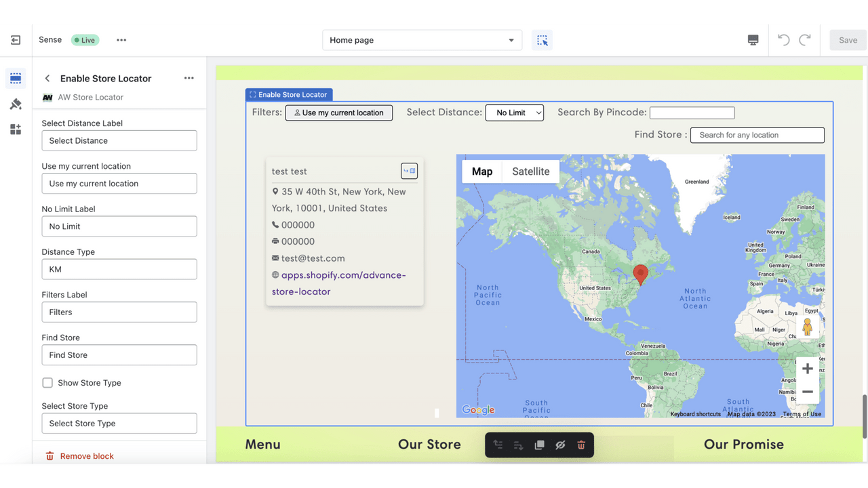The image size is (868, 488).
Task: Open the Home page template dropdown
Action: pyautogui.click(x=422, y=40)
